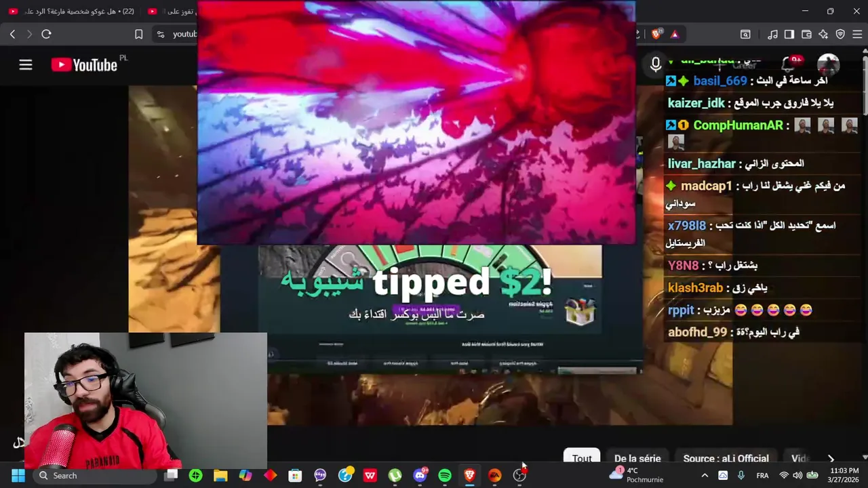Click chat username madcap1
This screenshot has height=488, width=868.
click(707, 186)
